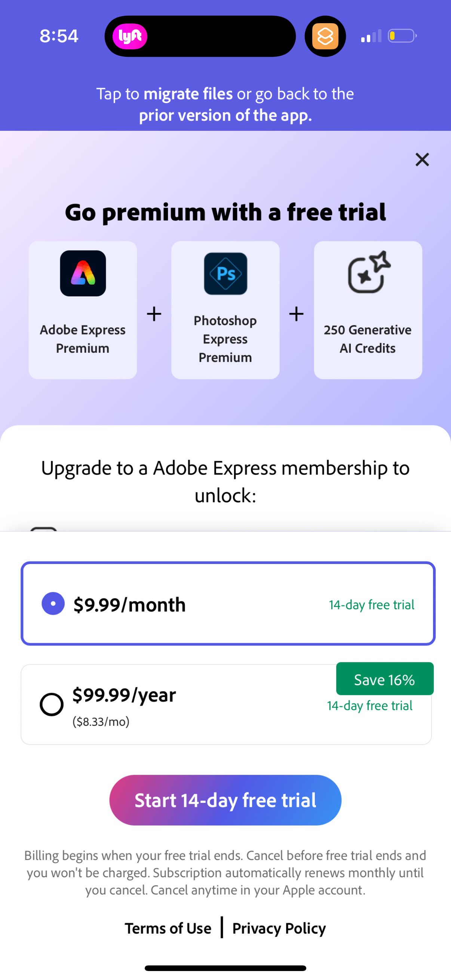This screenshot has width=451, height=980.
Task: Tap the Save 16% badge
Action: click(384, 679)
